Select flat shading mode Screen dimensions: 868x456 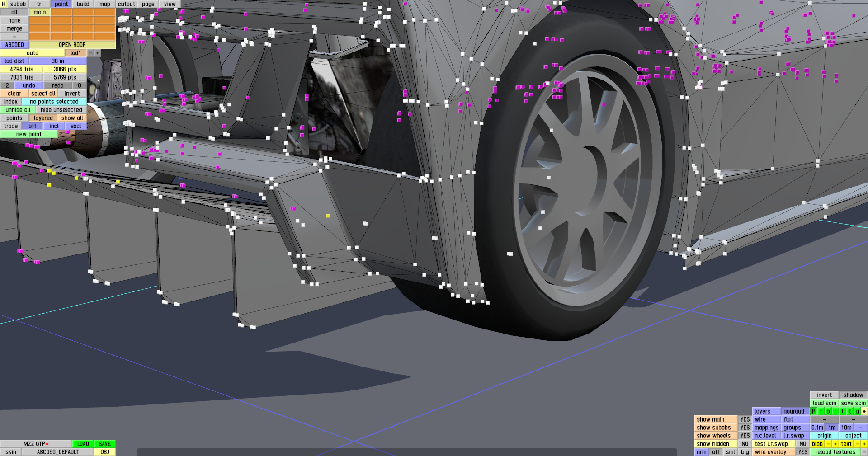pos(796,419)
